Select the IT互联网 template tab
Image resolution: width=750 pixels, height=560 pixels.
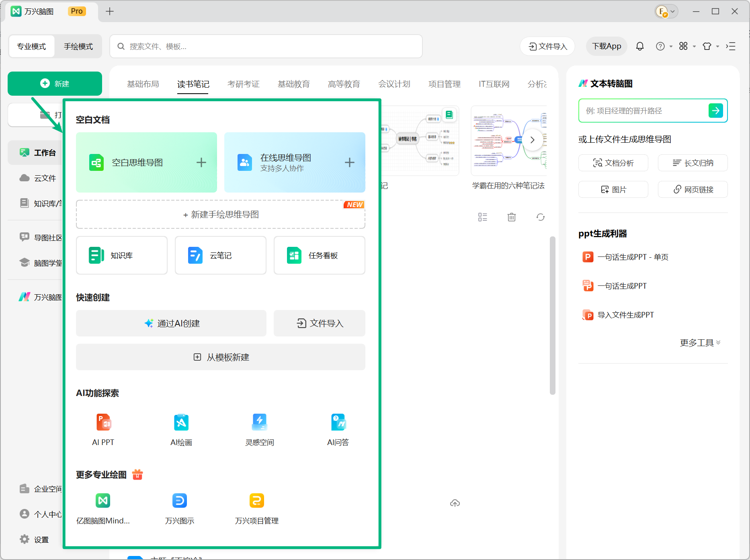(x=494, y=84)
